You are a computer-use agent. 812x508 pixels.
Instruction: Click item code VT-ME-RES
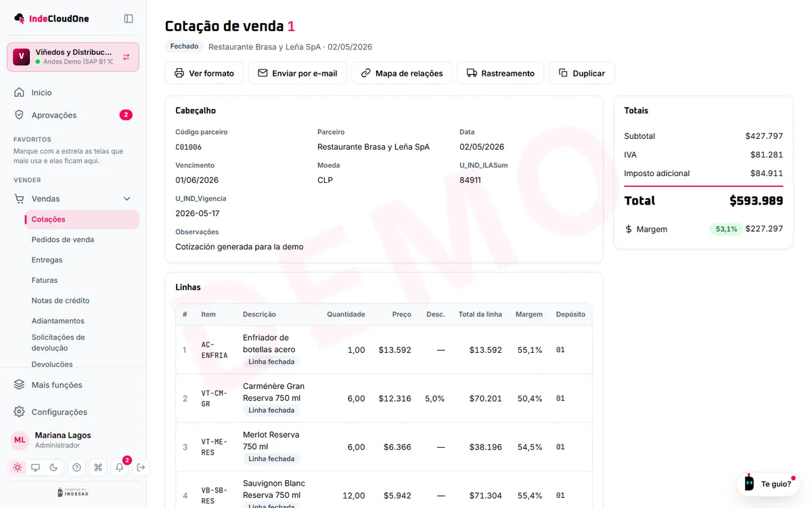215,447
